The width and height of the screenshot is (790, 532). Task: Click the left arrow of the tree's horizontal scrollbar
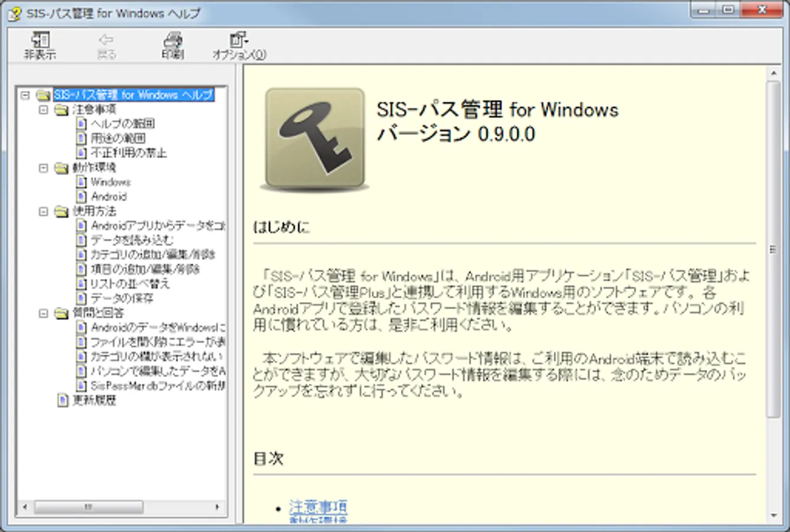tap(25, 507)
